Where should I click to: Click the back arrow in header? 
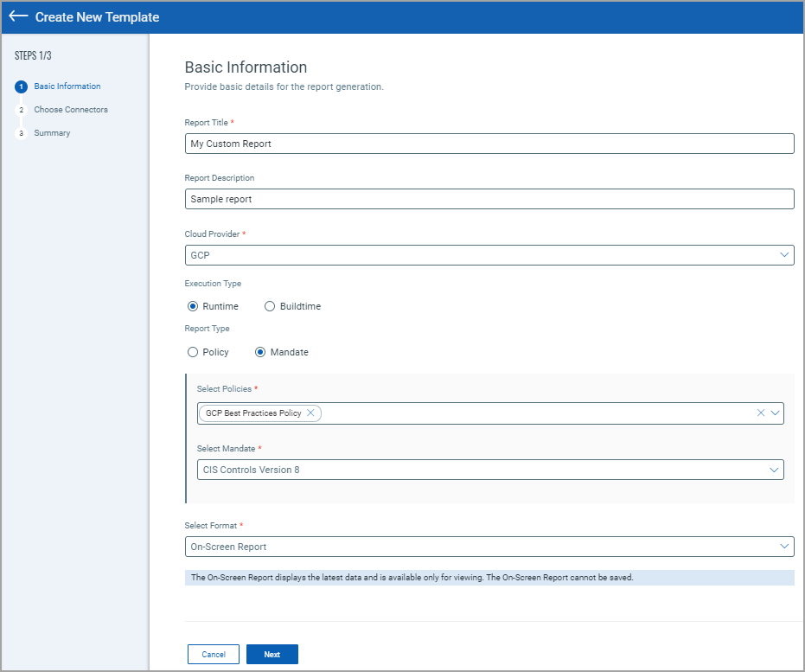[x=18, y=16]
